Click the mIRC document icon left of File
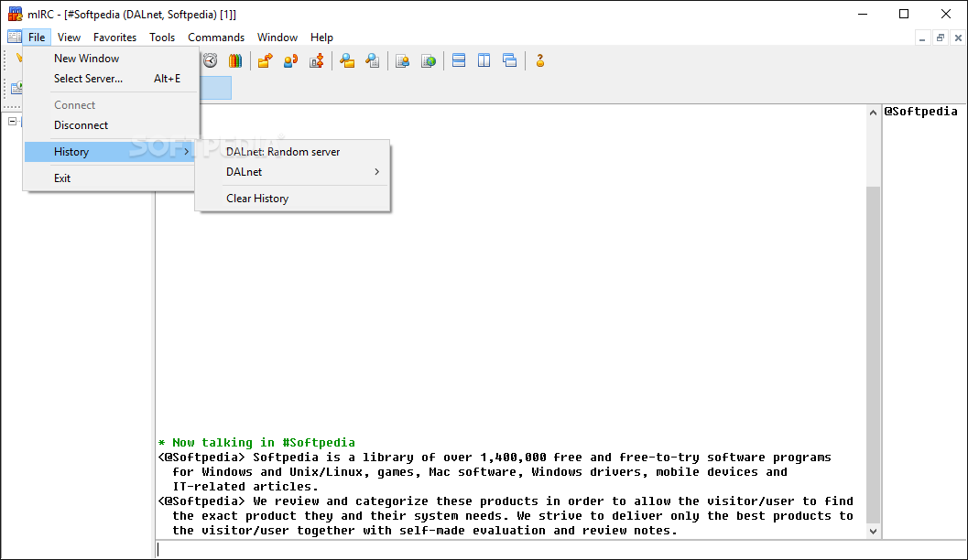The image size is (968, 560). pyautogui.click(x=15, y=37)
